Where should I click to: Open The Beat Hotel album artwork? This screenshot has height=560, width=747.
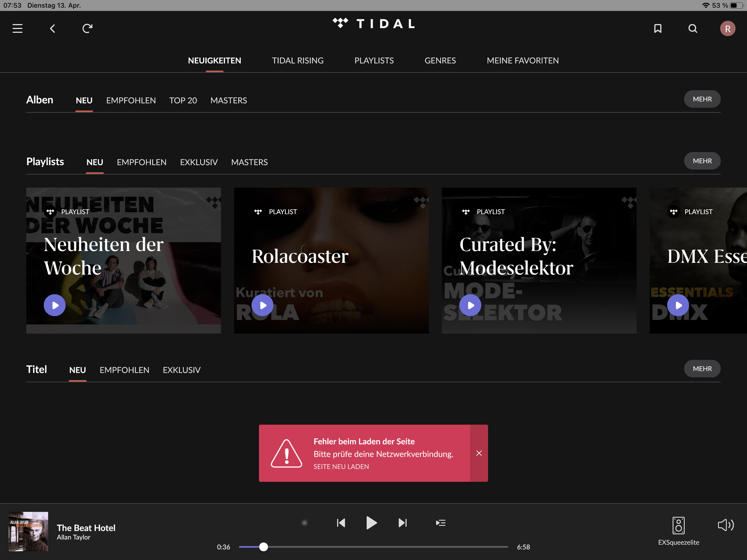click(x=28, y=531)
